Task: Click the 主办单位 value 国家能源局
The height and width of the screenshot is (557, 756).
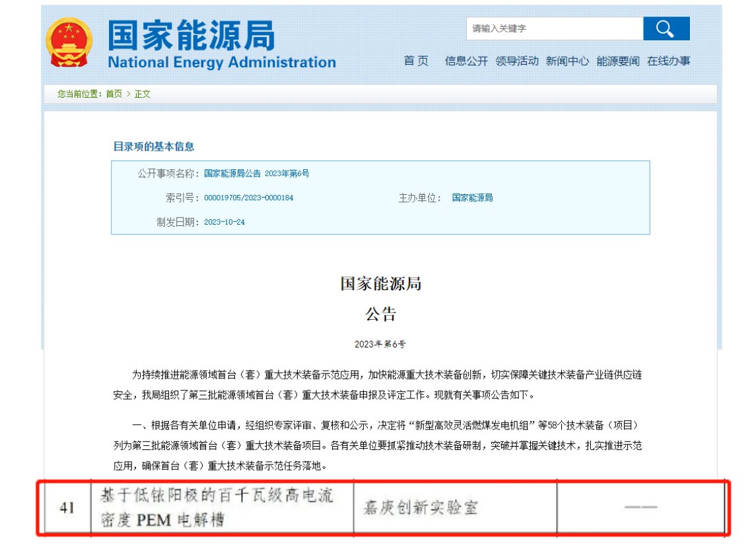Action: coord(472,198)
